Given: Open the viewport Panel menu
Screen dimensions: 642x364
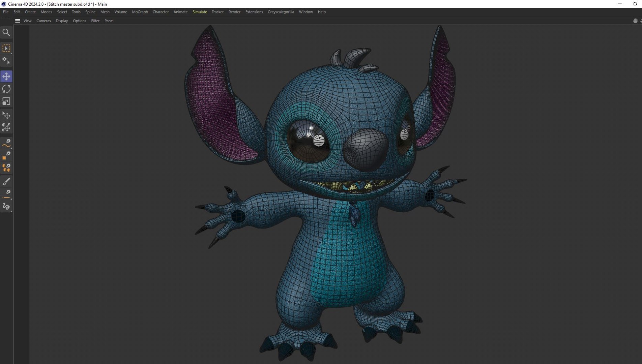Looking at the screenshot, I should pyautogui.click(x=109, y=21).
